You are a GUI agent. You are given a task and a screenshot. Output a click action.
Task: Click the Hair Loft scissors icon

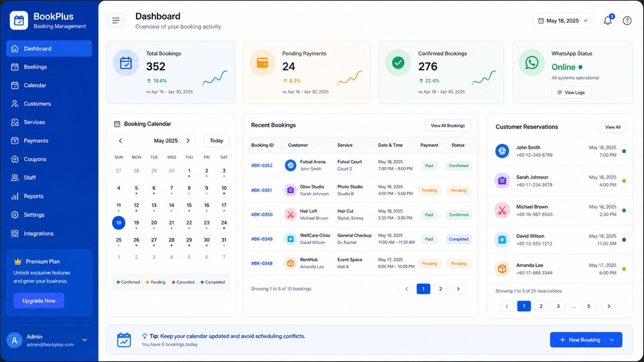(290, 215)
